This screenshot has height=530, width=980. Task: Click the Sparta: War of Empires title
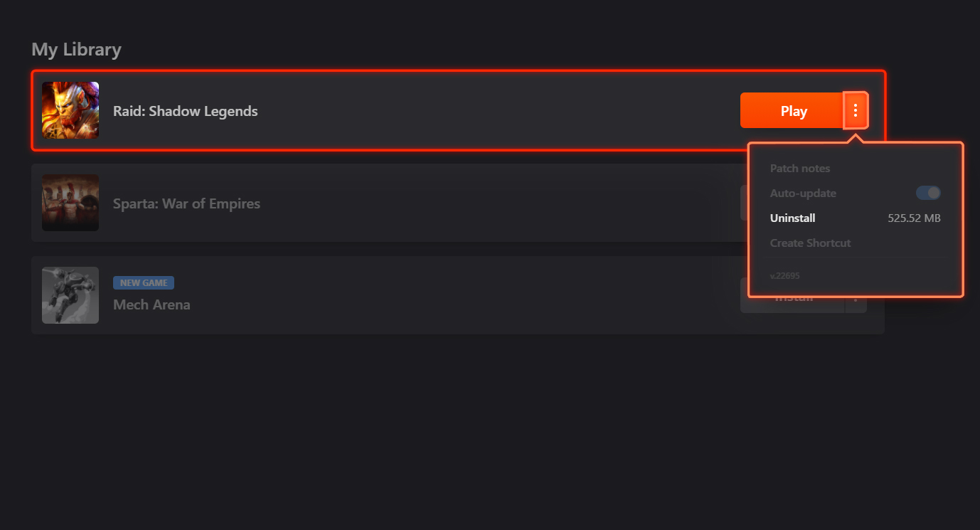[x=186, y=203]
